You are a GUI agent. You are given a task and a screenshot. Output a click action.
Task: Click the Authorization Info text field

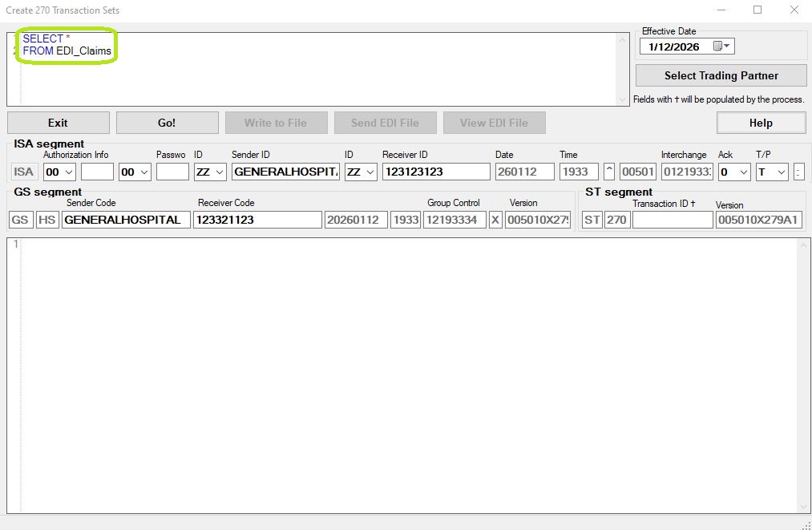click(x=97, y=172)
